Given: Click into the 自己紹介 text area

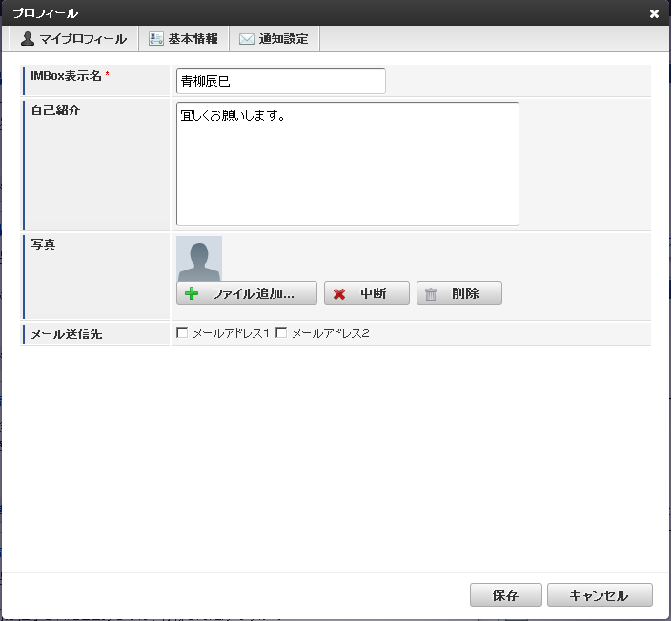Looking at the screenshot, I should point(348,164).
